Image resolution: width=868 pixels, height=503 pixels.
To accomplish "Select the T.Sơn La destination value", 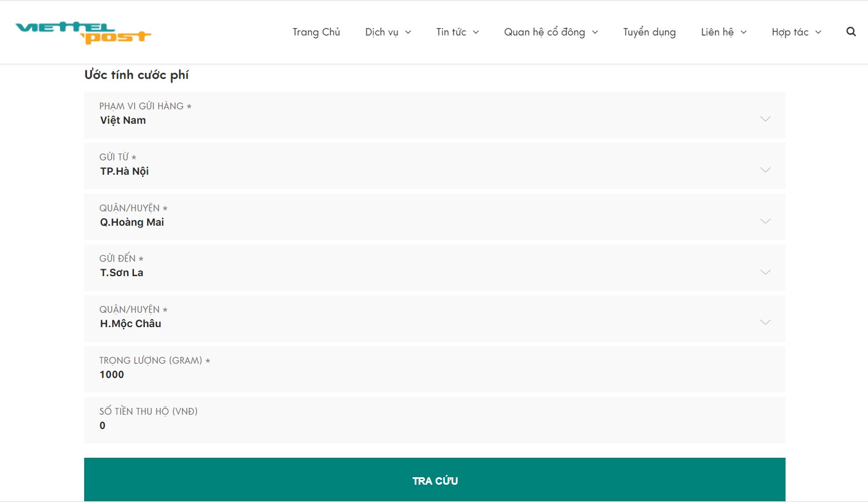I will 121,273.
